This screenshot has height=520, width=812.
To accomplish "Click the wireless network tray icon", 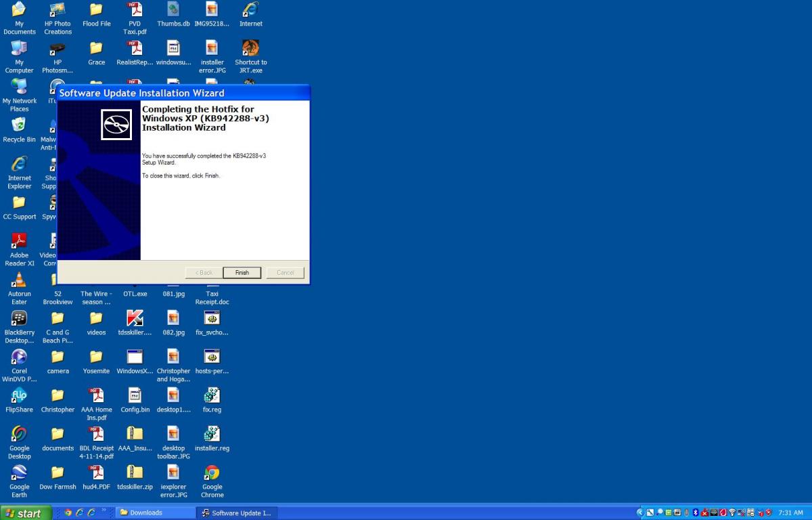I will [x=731, y=513].
